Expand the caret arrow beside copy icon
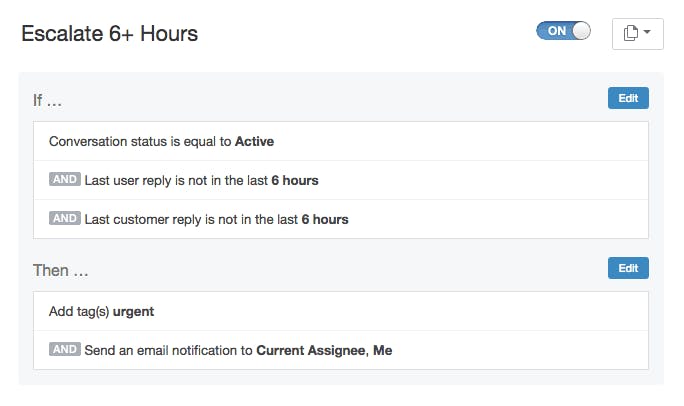 [x=647, y=32]
